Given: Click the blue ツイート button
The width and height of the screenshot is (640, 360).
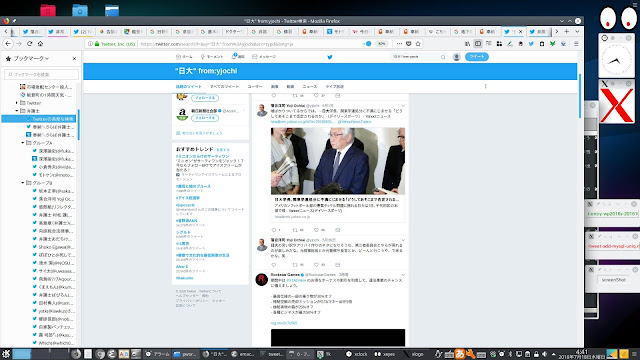Looking at the screenshot, I should (477, 57).
